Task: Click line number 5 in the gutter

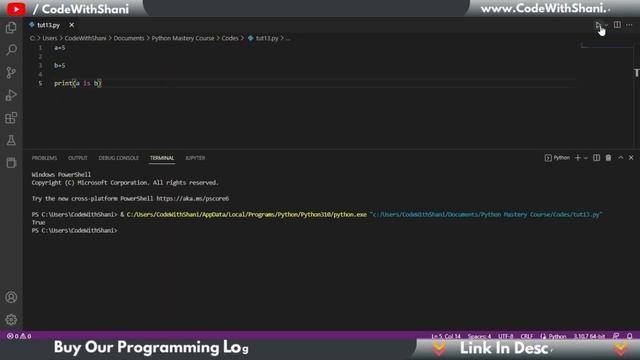Action: pyautogui.click(x=40, y=83)
